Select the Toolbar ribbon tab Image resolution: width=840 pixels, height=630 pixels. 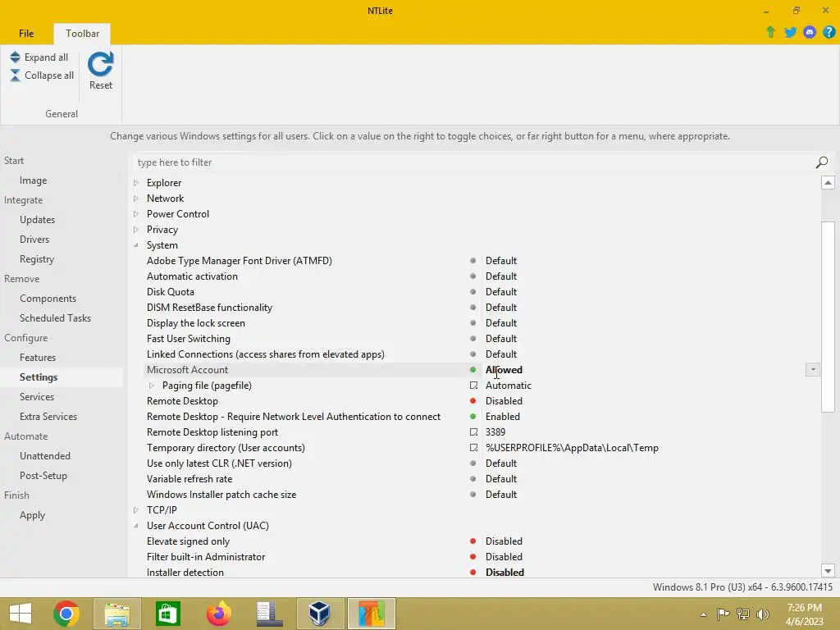(x=82, y=33)
